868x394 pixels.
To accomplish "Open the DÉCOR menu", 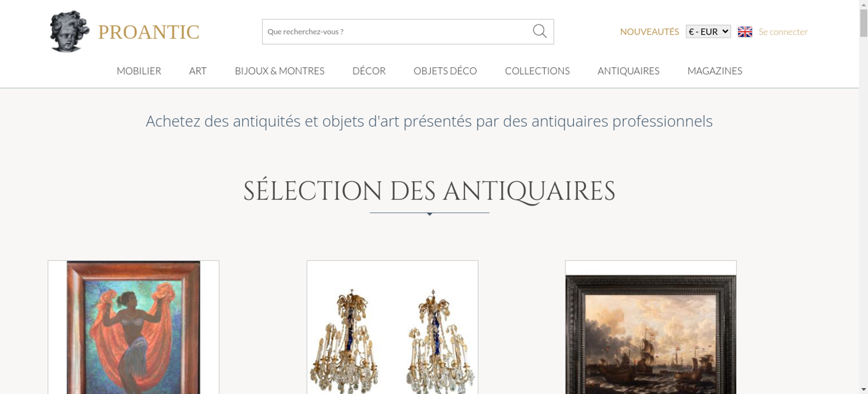I will point(369,71).
